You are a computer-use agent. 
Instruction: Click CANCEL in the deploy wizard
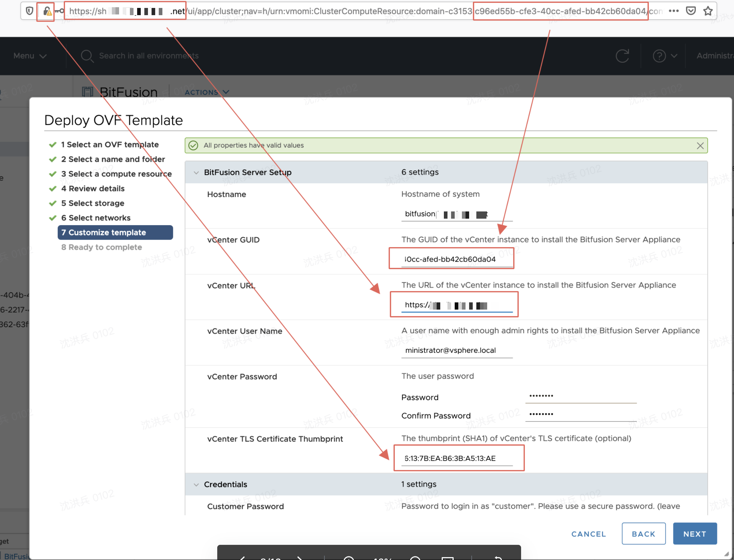pos(589,534)
